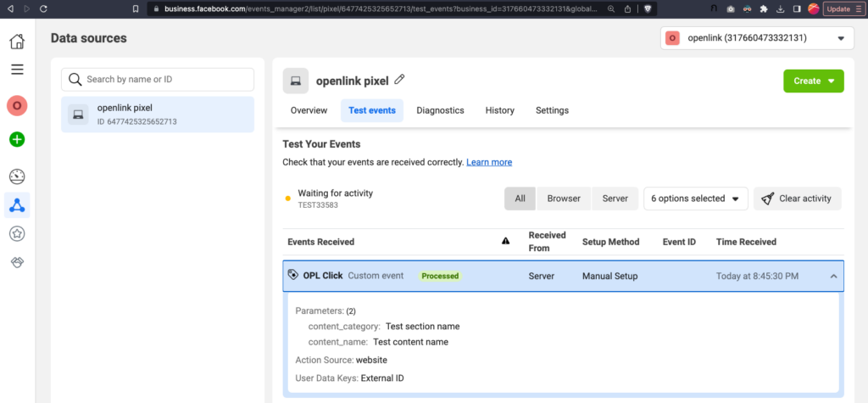Click pixel ID 6477425325652713 text

click(136, 121)
